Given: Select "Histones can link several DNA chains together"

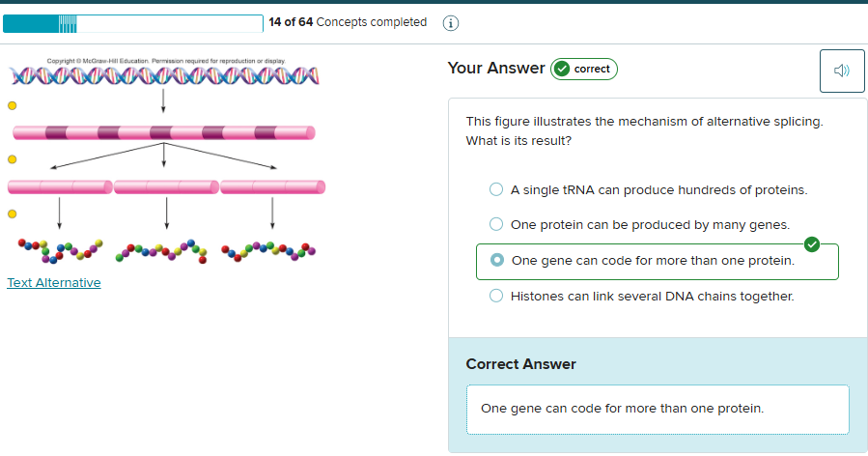Looking at the screenshot, I should [x=496, y=297].
